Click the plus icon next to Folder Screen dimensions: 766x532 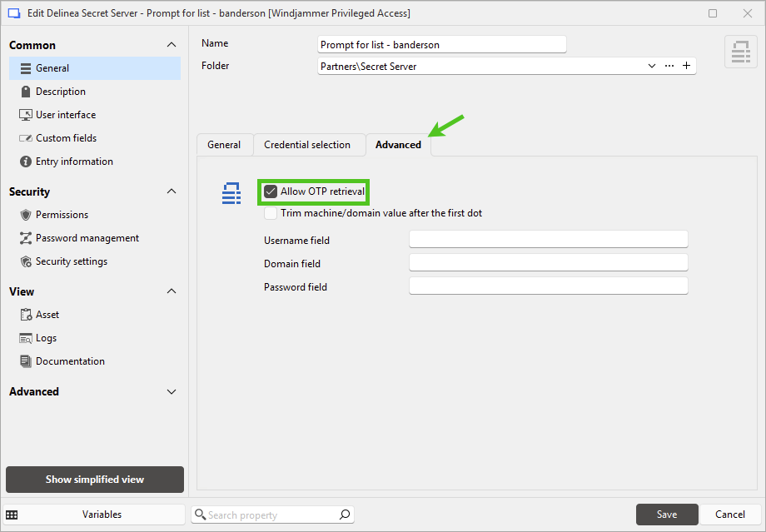coord(687,66)
